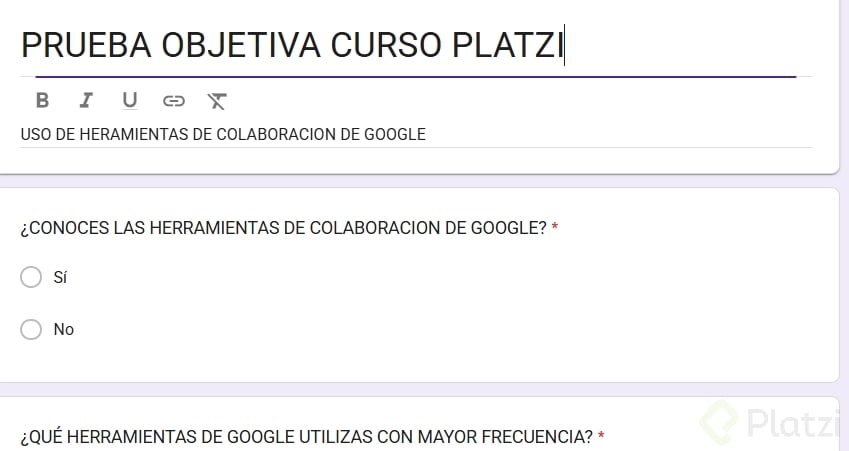Image resolution: width=849 pixels, height=451 pixels.
Task: Underline text using the U icon
Action: click(129, 101)
